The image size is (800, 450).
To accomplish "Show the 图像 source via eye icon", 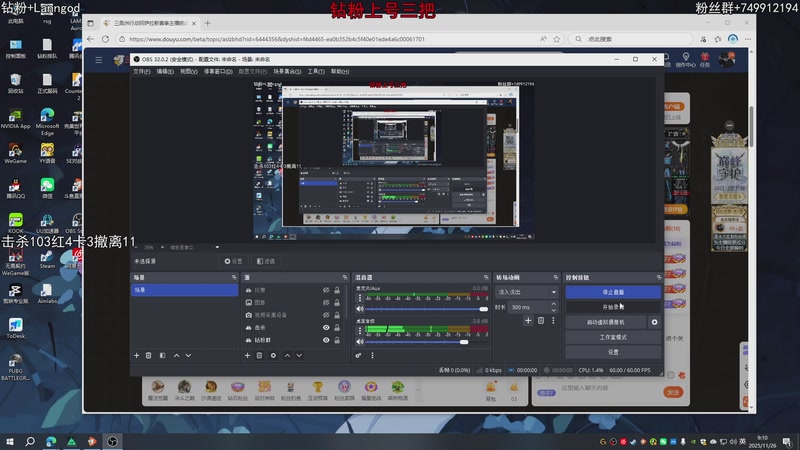I will click(x=326, y=303).
